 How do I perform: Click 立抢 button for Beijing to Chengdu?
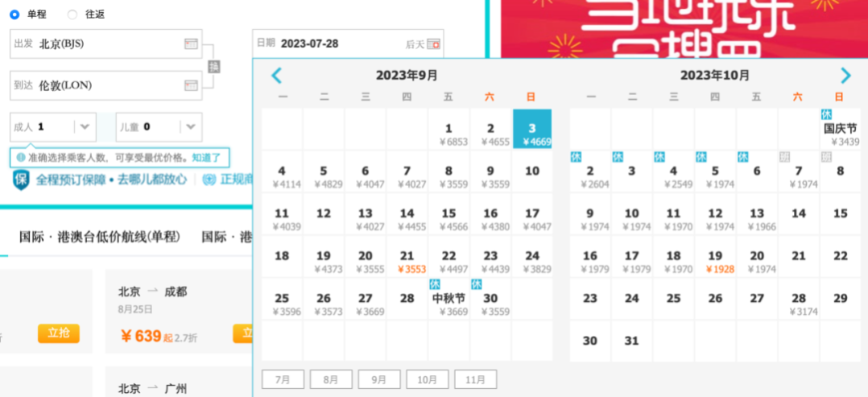[x=59, y=333]
